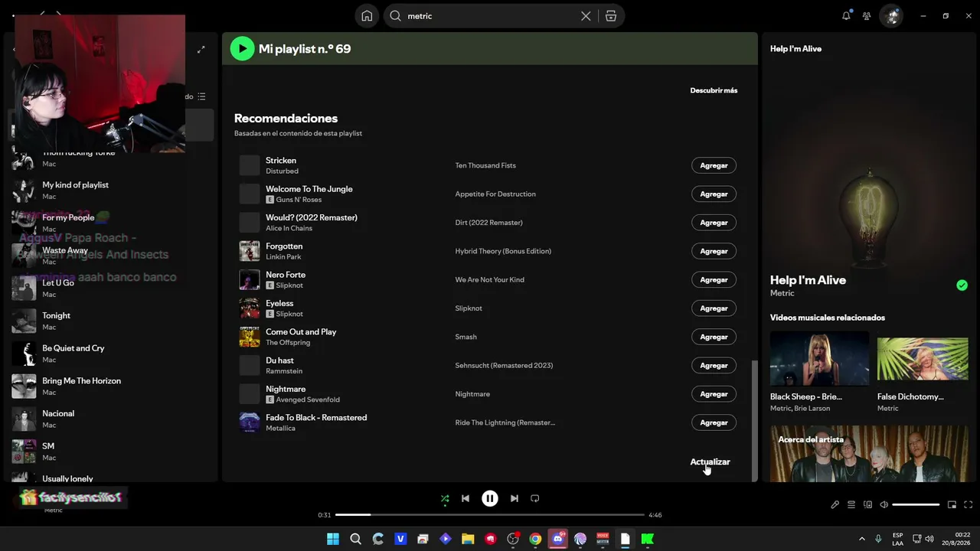Open the notifications bell
This screenshot has height=551, width=980.
[846, 16]
